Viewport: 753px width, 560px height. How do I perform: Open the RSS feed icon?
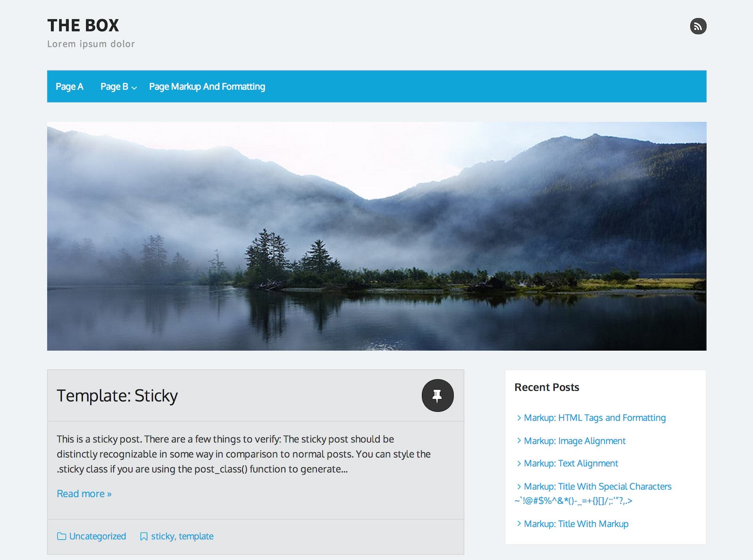tap(698, 26)
